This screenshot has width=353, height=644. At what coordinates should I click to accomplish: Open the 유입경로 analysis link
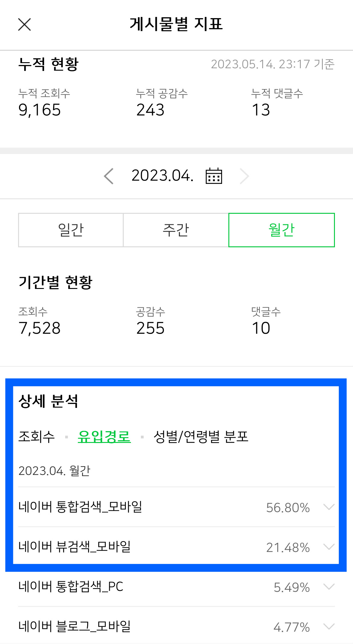[104, 437]
